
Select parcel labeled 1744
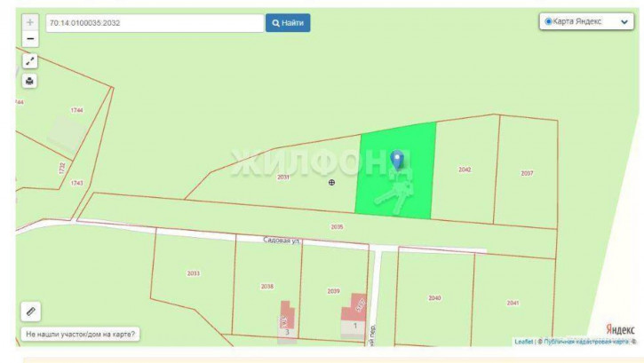click(x=76, y=110)
